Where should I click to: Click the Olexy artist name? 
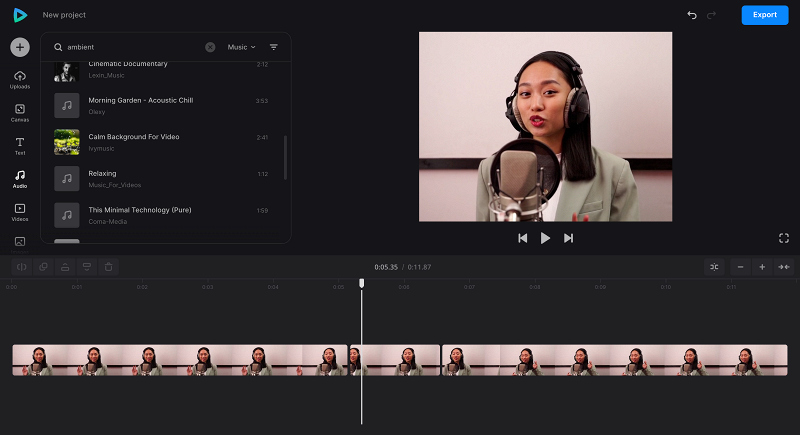[x=96, y=112]
